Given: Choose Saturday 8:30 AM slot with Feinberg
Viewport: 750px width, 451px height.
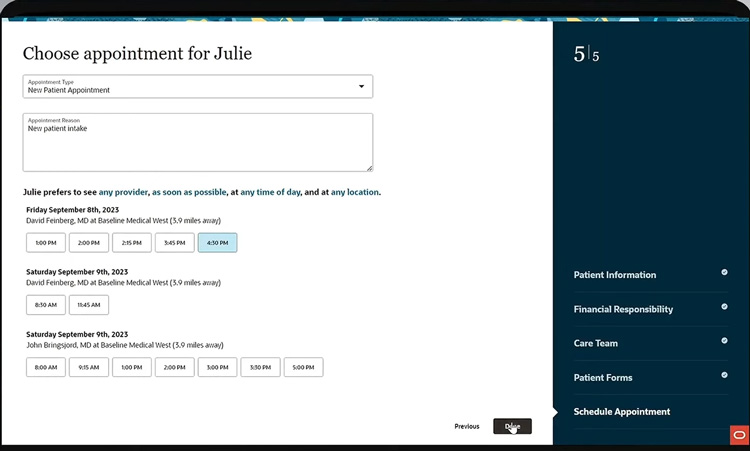Looking at the screenshot, I should tap(46, 305).
